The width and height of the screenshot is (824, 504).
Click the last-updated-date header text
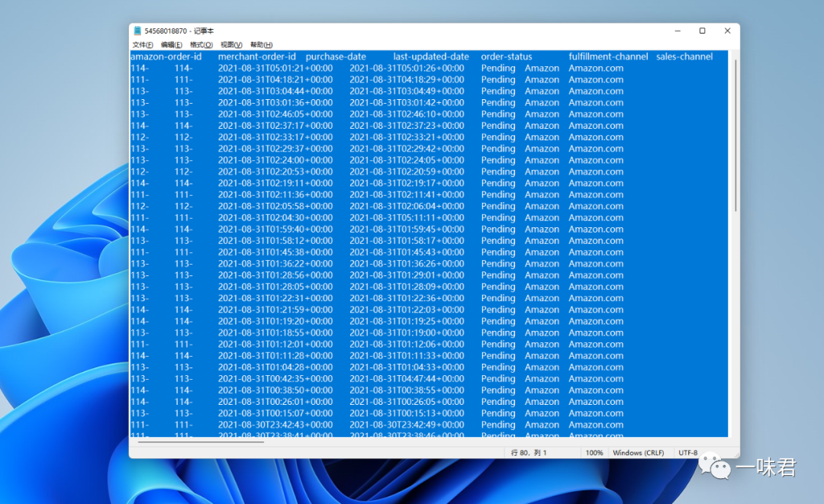431,56
